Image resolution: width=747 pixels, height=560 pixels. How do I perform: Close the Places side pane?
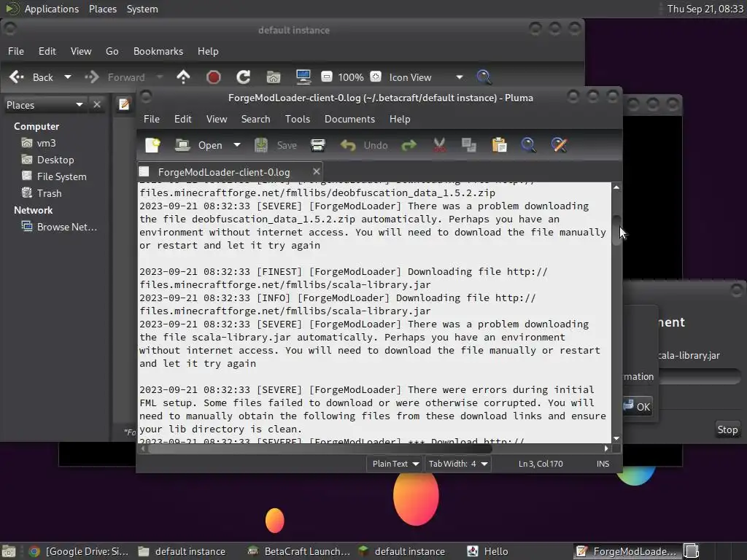point(97,104)
